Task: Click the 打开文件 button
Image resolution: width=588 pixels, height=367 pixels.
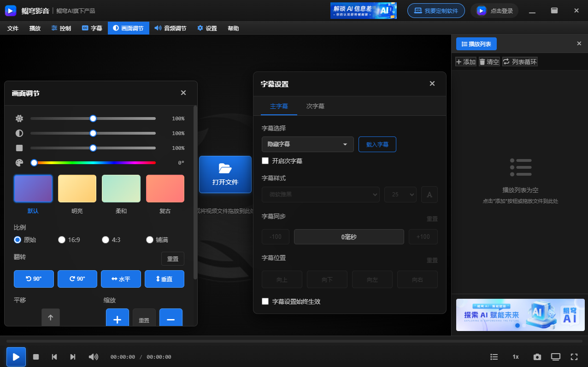Action: click(225, 174)
